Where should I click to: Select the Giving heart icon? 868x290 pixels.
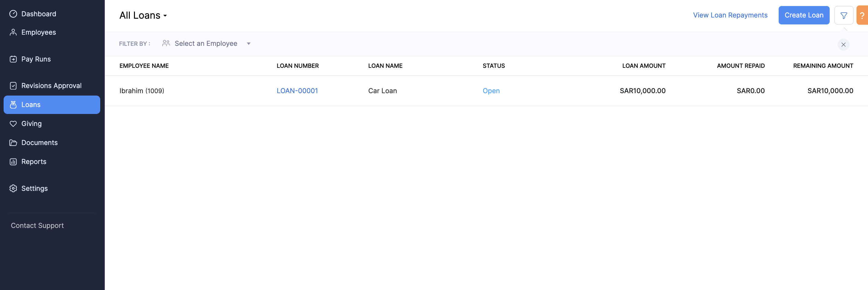pyautogui.click(x=13, y=124)
